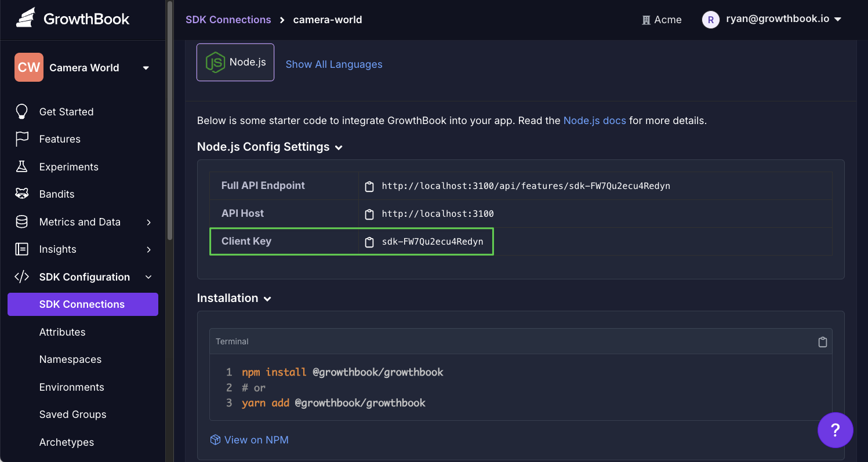This screenshot has width=868, height=462.
Task: Open the Node.js docs link
Action: click(x=594, y=121)
